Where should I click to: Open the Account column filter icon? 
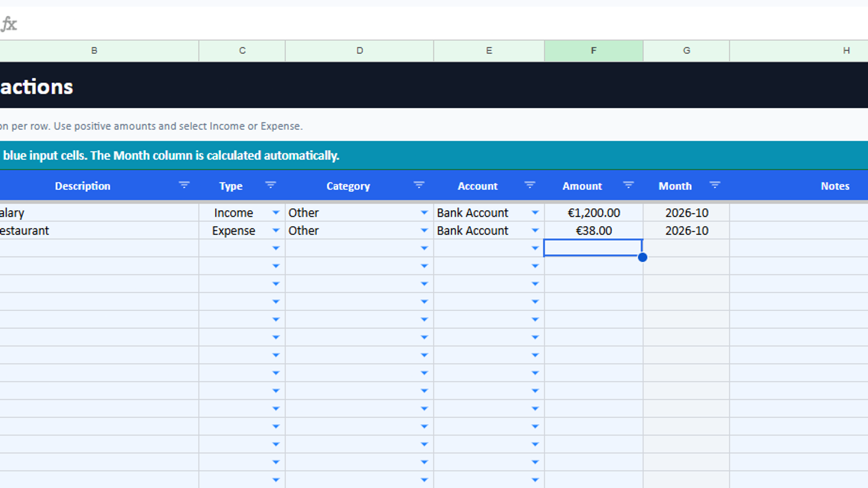tap(529, 185)
